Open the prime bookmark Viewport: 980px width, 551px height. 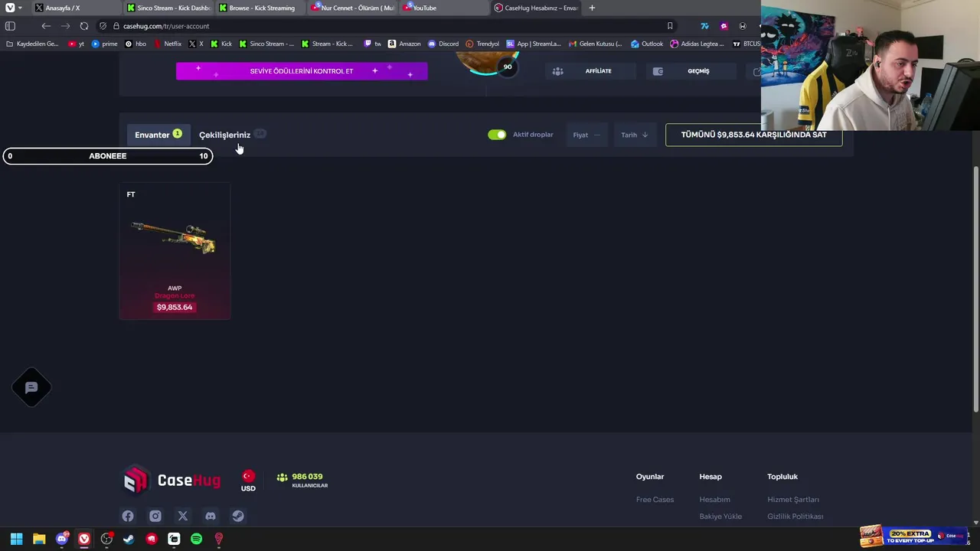click(105, 44)
